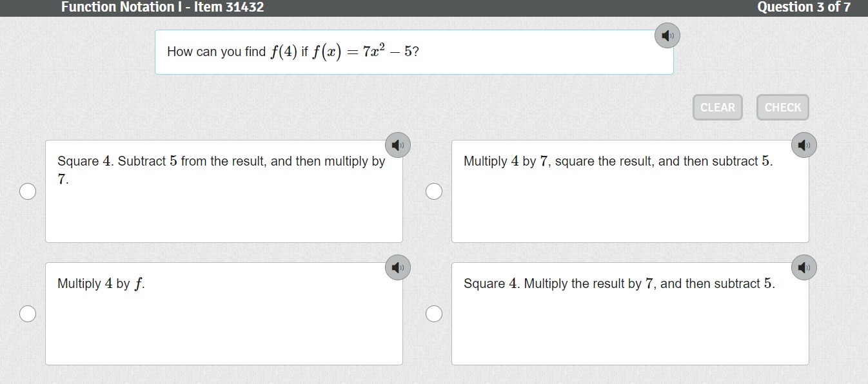Select radio for 'Multiply 4 by 7, square' option
868x384 pixels.
434,191
